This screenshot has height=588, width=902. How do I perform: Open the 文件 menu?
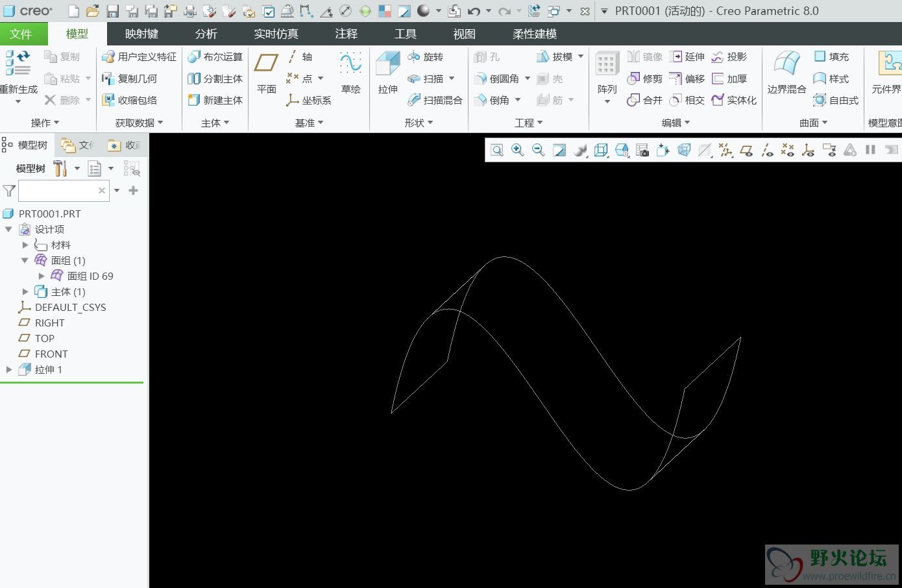coord(21,34)
